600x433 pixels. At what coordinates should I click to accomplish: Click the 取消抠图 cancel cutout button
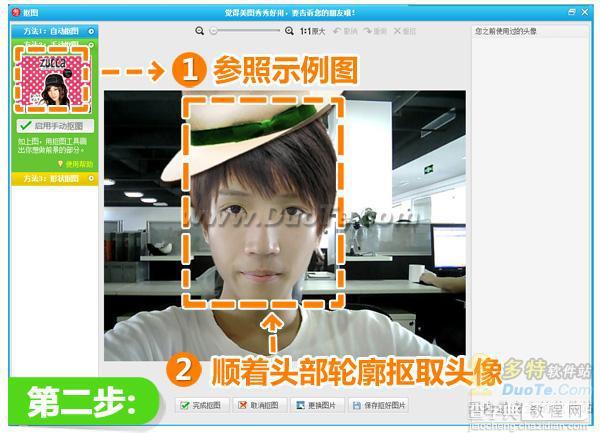259,405
